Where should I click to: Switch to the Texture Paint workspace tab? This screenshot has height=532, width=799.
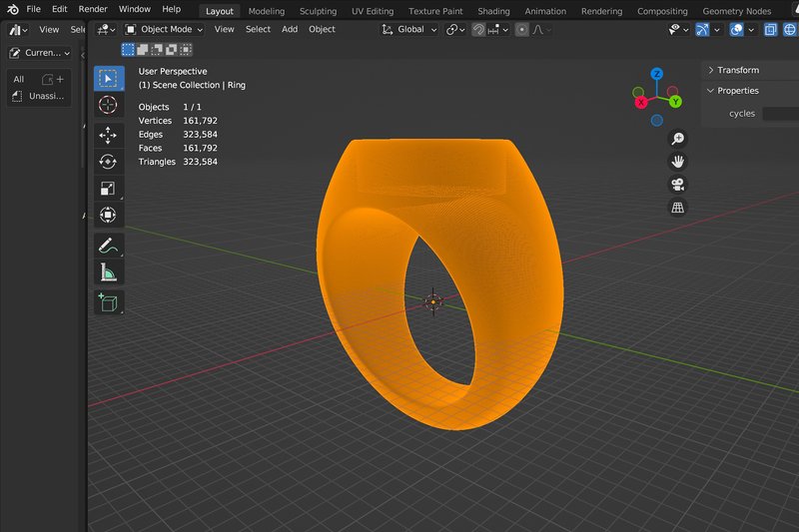pyautogui.click(x=435, y=11)
